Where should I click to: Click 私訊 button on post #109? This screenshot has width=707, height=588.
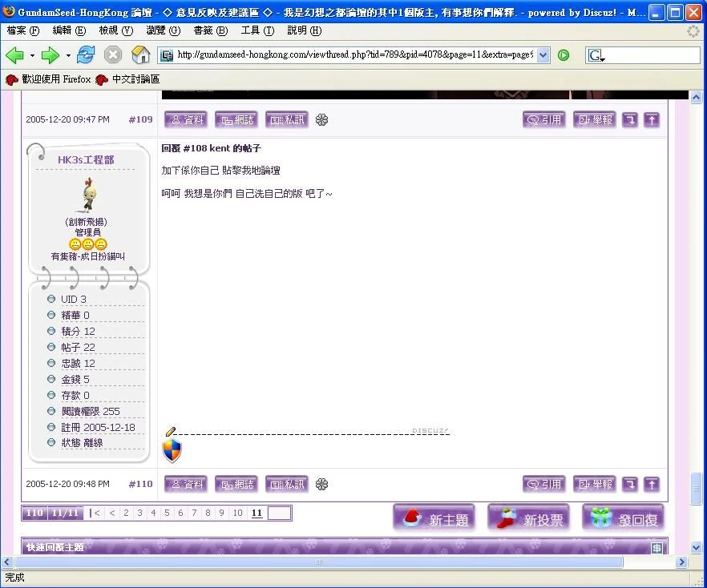coord(287,120)
